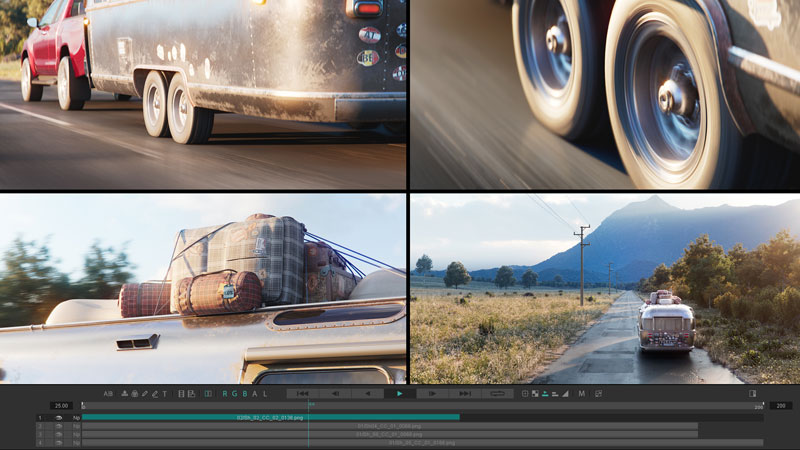The height and width of the screenshot is (450, 800).
Task: Select the pencil draw tool
Action: (x=145, y=394)
